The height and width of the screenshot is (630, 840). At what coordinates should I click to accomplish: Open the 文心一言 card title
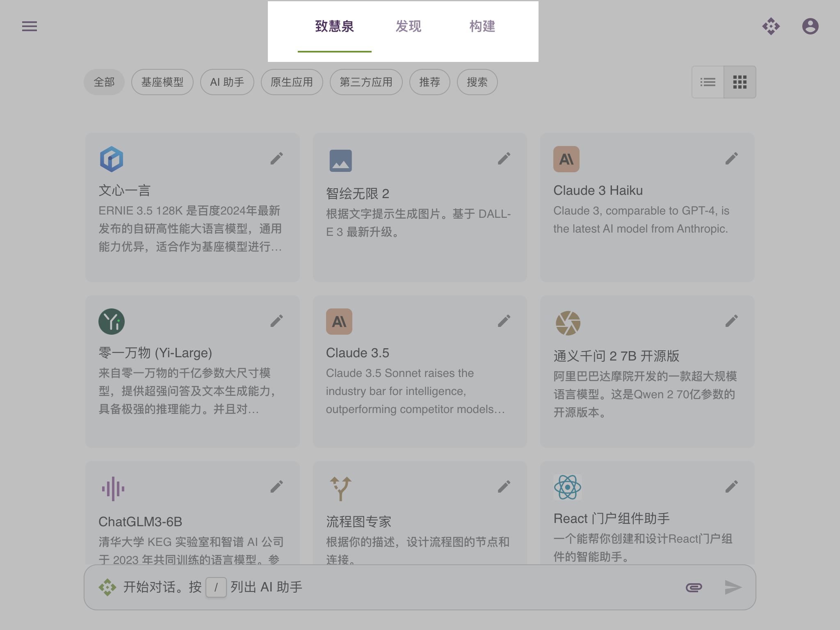coord(125,190)
